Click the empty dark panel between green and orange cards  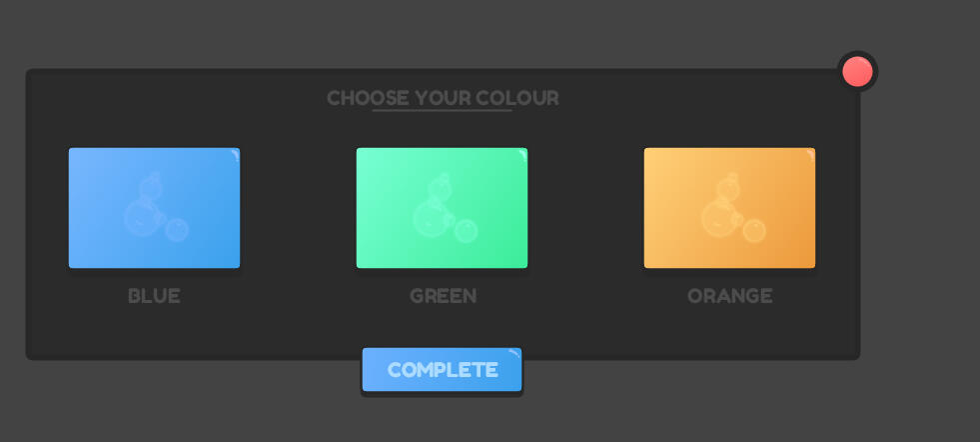click(x=585, y=208)
